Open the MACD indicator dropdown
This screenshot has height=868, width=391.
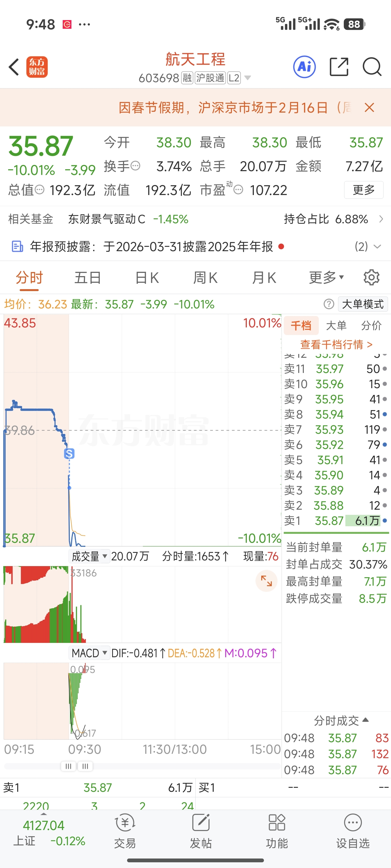coord(89,653)
